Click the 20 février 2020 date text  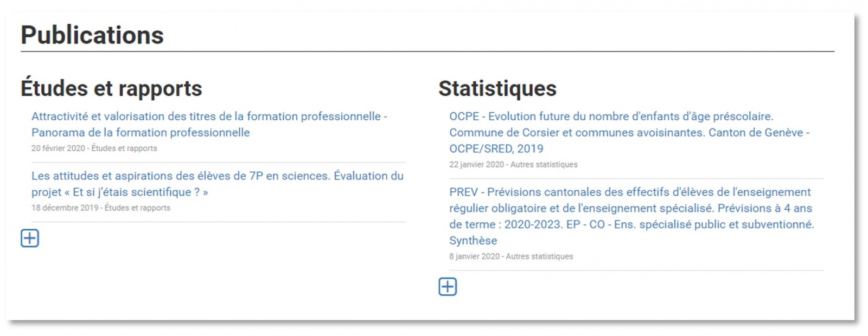58,148
